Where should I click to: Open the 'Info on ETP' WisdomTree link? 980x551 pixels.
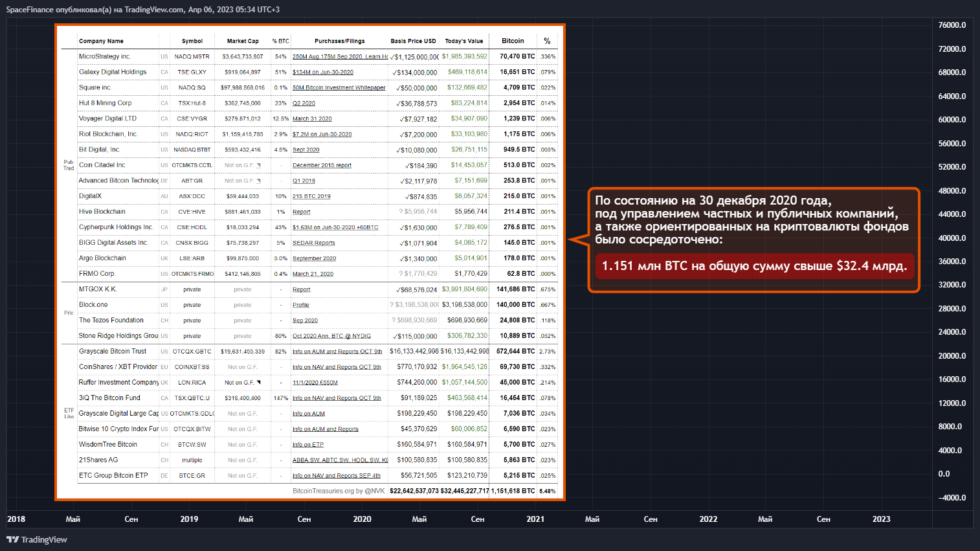tap(308, 445)
